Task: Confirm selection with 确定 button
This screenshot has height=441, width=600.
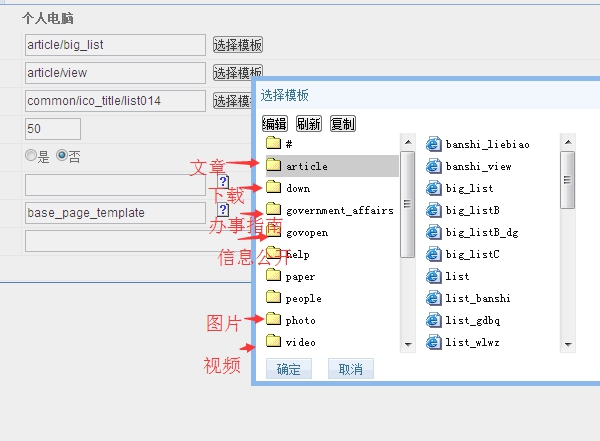Action: point(288,369)
